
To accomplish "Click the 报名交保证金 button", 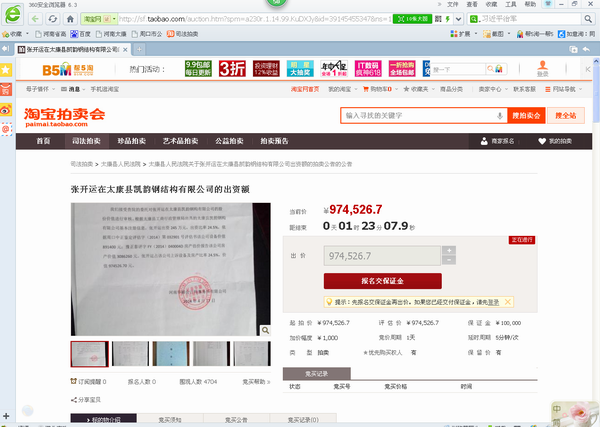I will click(383, 281).
